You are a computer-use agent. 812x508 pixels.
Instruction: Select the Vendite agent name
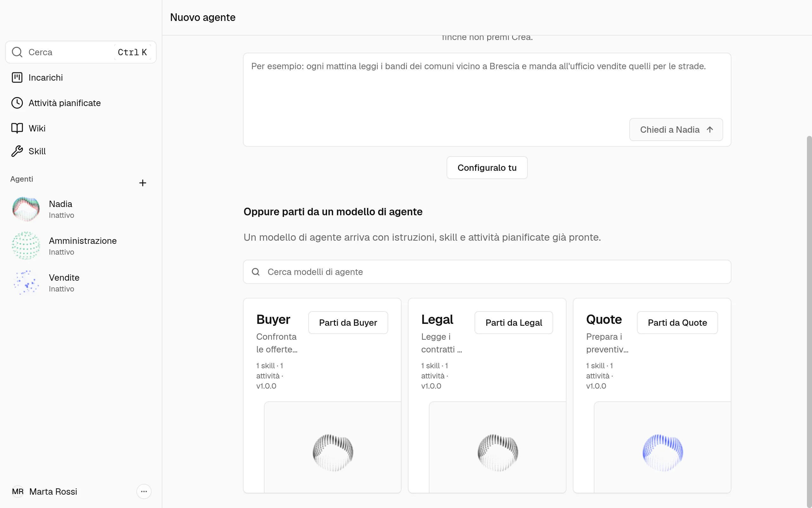tap(64, 277)
